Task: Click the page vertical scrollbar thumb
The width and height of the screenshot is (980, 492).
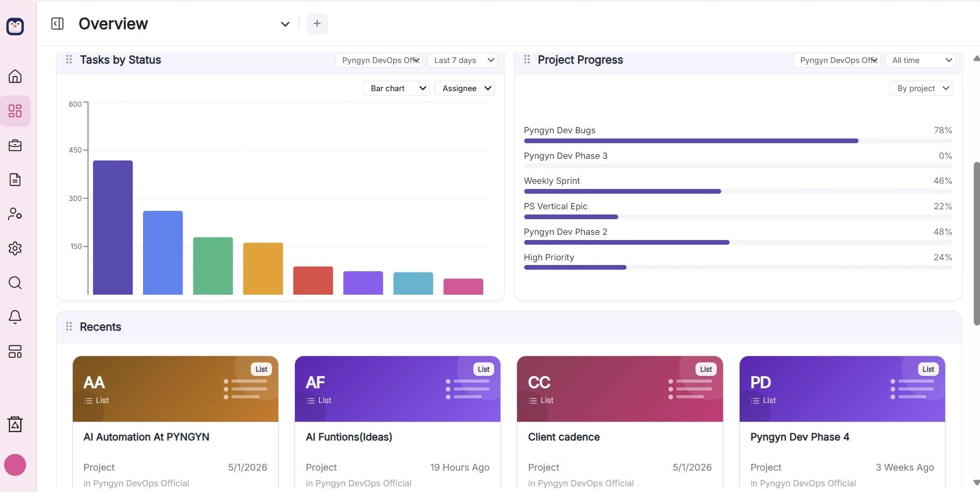Action: 976,244
